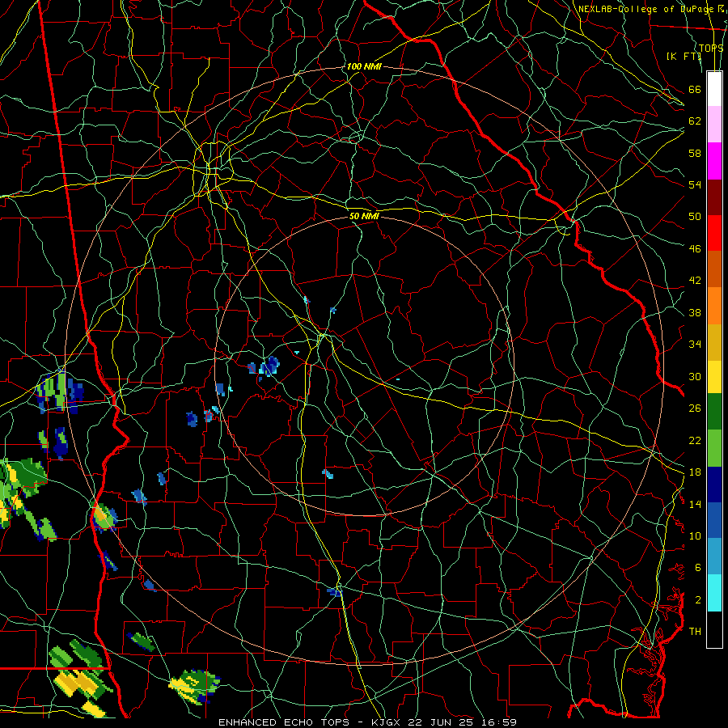Click the '38' legend value label
Screen dimensions: 728x728
695,312
